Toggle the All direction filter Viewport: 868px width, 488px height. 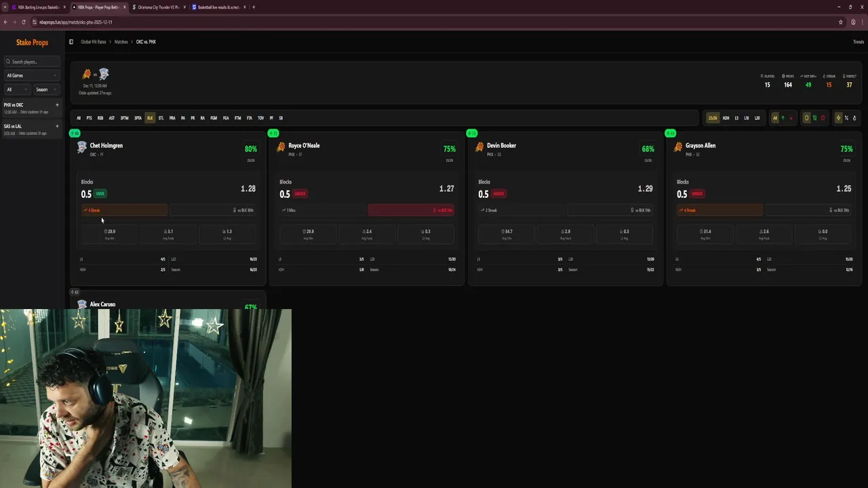pyautogui.click(x=775, y=118)
